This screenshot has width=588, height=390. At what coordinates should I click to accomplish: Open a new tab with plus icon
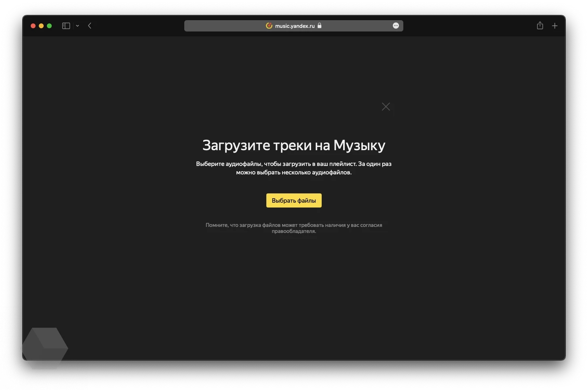(x=555, y=26)
